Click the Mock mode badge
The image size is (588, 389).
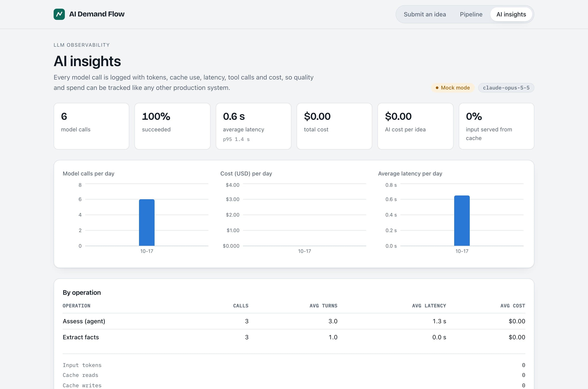click(452, 88)
